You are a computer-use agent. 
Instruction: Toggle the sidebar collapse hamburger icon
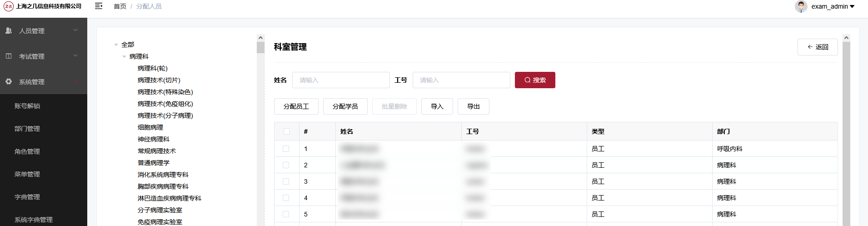(99, 6)
